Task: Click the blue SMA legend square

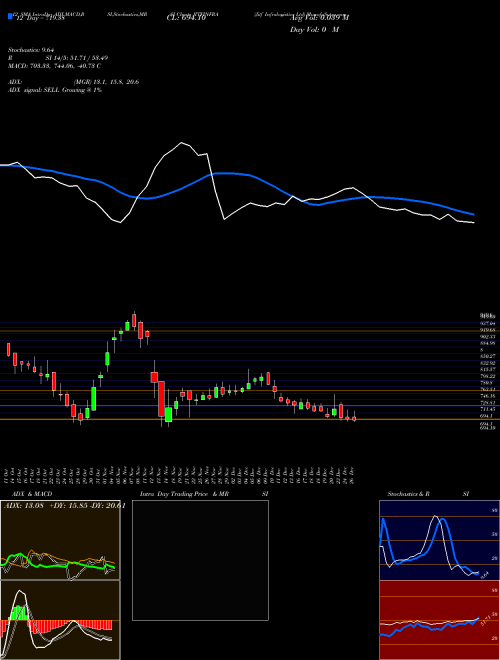Action: 10,16
